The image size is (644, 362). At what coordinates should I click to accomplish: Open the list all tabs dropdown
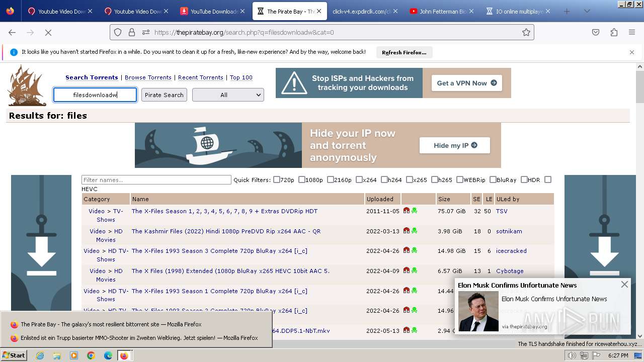click(587, 11)
